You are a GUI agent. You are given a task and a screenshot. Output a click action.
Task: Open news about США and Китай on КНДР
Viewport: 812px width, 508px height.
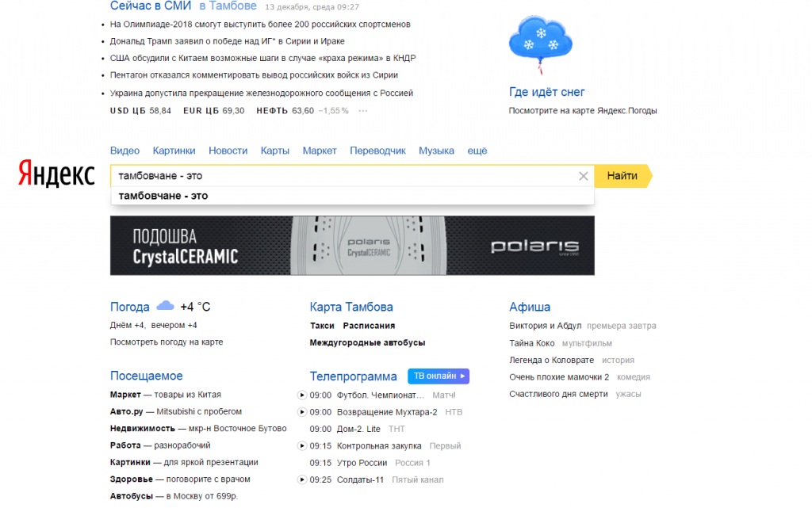[262, 59]
